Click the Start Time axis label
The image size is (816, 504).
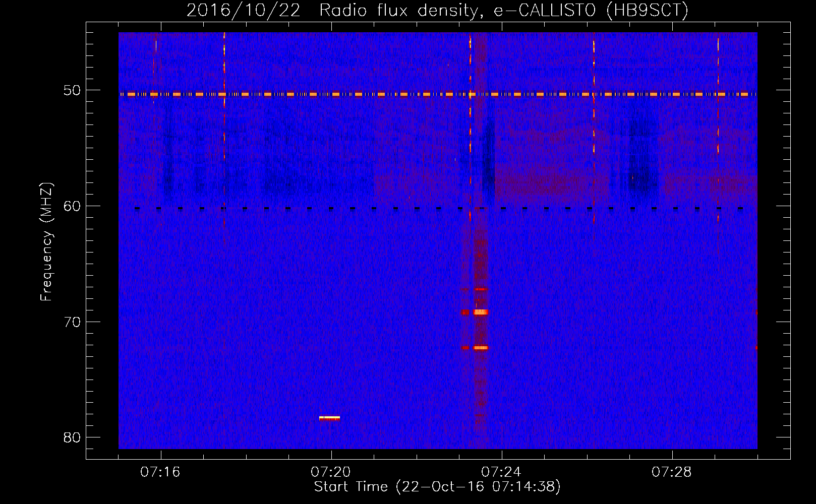[437, 487]
